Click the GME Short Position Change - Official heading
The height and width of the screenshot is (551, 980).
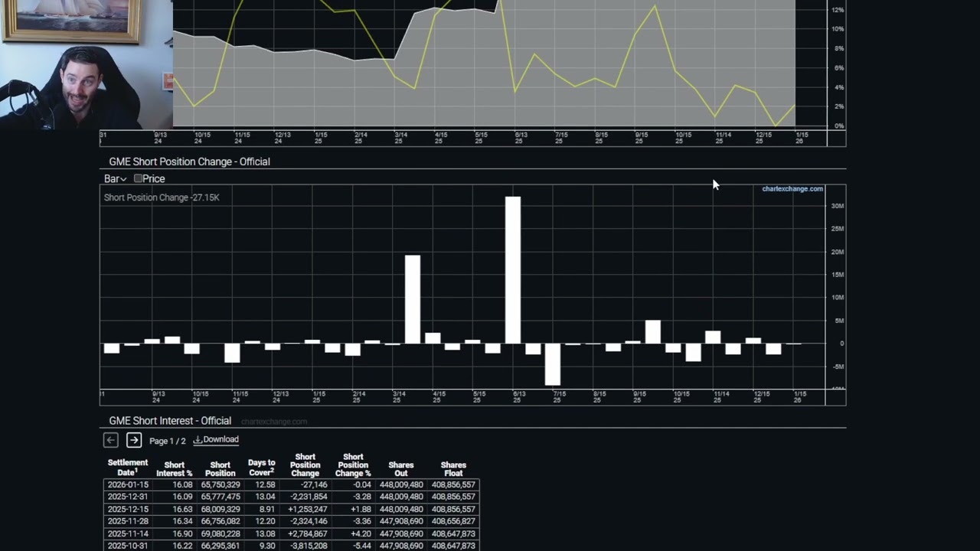(x=189, y=161)
